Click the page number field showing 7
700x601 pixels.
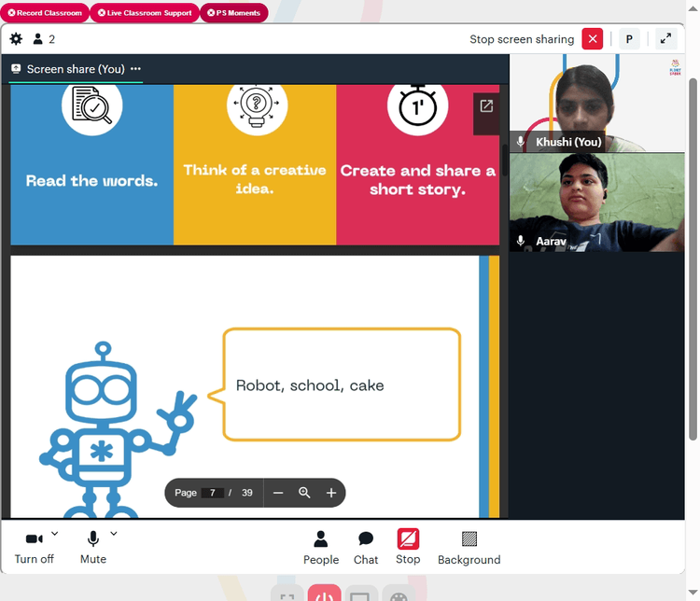tap(213, 493)
